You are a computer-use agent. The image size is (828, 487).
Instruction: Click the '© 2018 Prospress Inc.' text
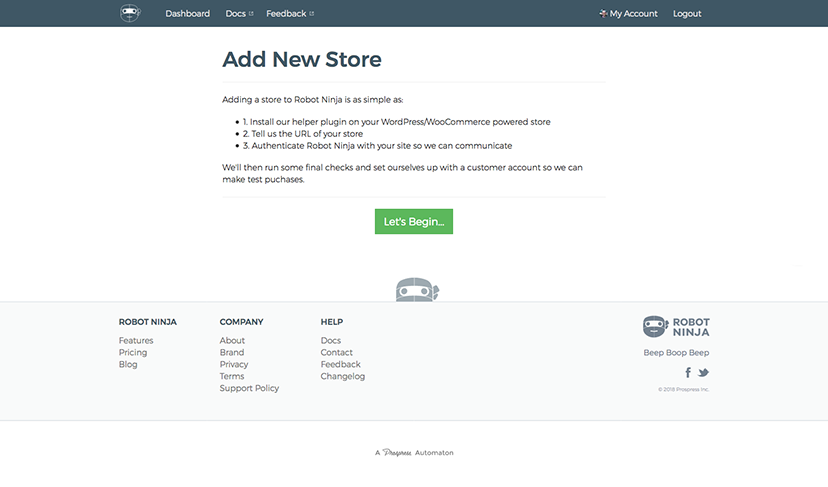point(683,389)
